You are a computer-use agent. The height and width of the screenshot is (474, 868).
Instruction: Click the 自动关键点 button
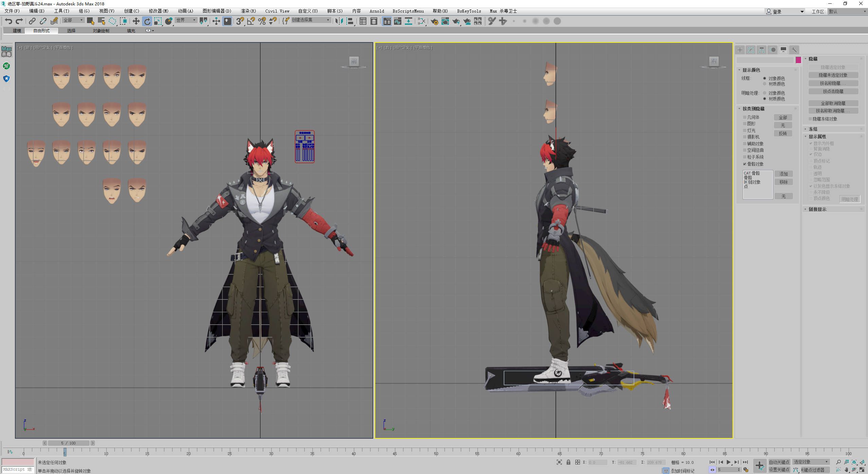pyautogui.click(x=779, y=462)
